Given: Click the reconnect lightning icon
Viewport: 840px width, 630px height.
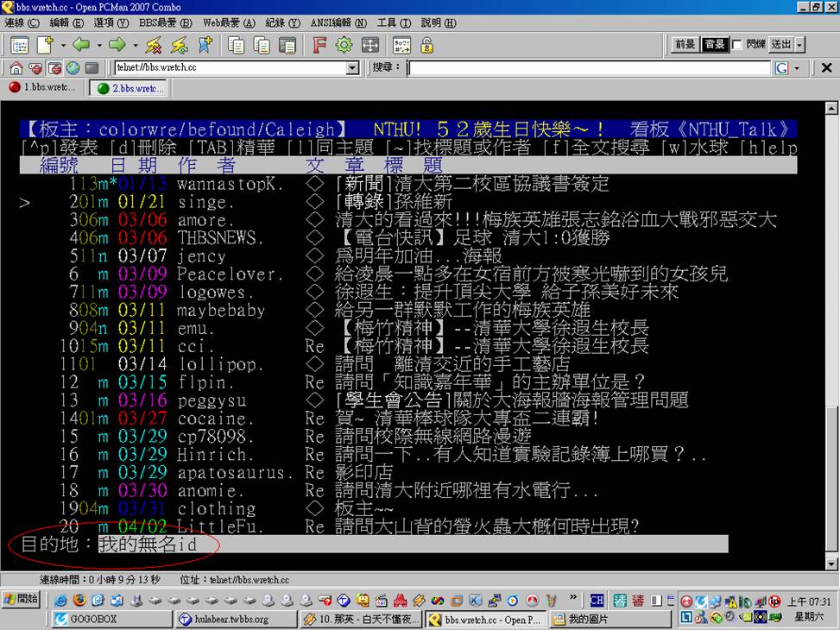Looking at the screenshot, I should tap(179, 45).
